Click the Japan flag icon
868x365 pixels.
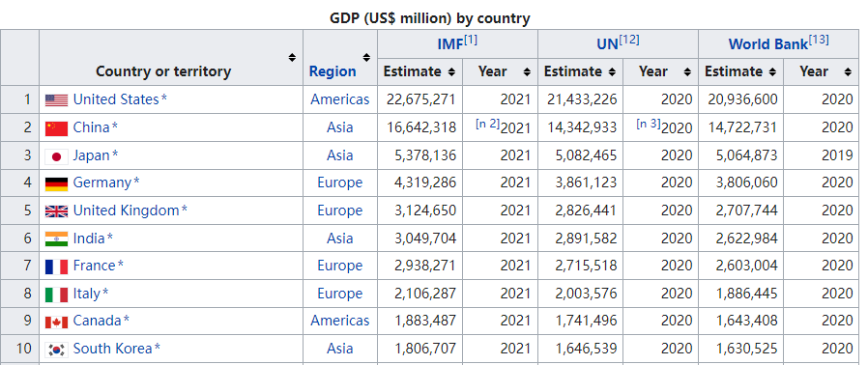click(56, 156)
